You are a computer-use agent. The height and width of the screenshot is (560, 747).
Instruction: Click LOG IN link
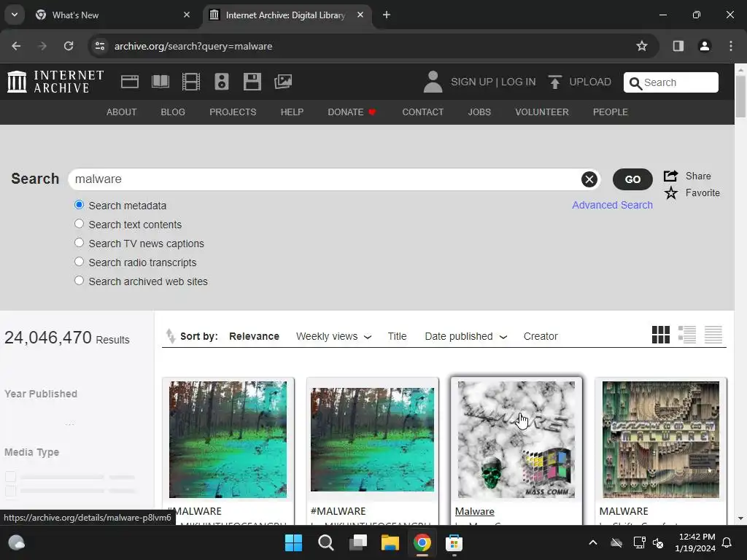[x=519, y=82]
